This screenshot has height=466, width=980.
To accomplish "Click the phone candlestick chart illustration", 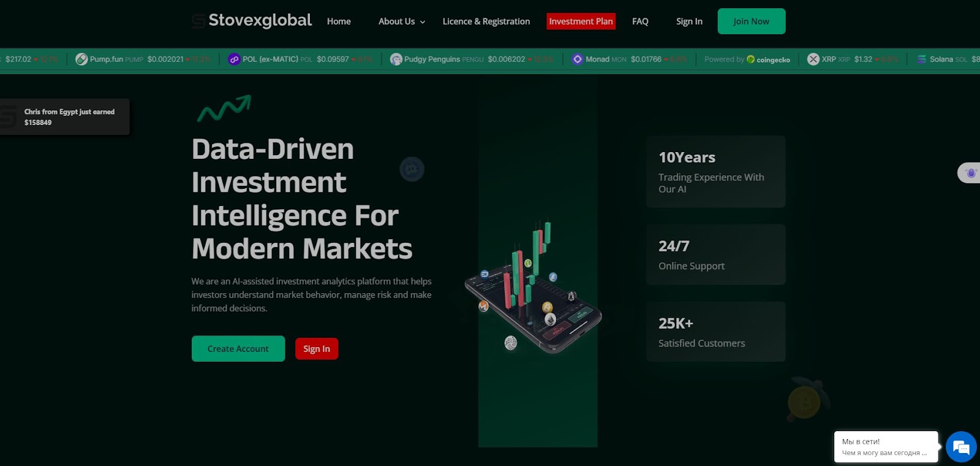I will point(533,288).
